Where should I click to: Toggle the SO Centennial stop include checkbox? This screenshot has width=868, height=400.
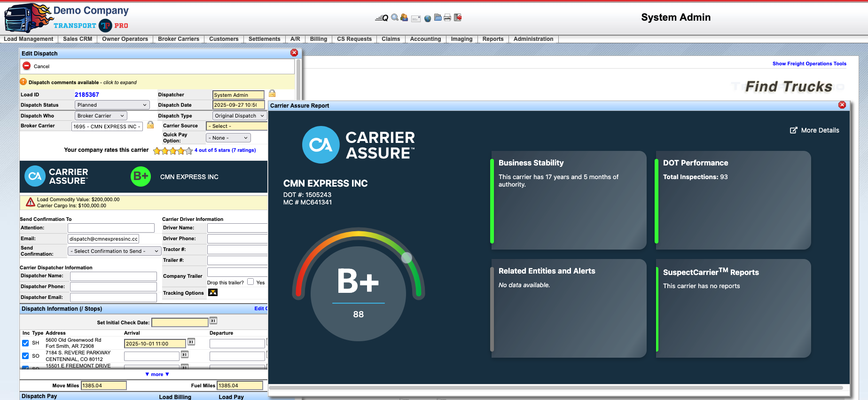(x=25, y=356)
